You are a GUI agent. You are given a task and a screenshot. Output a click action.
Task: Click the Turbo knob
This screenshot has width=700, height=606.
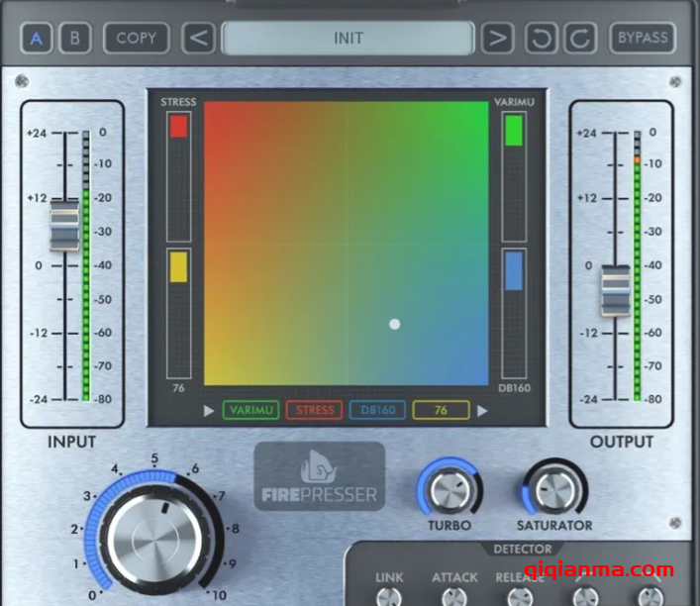point(450,489)
